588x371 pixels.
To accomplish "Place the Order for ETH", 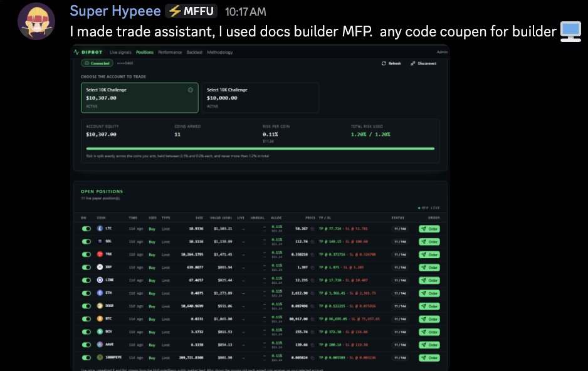I will [429, 293].
